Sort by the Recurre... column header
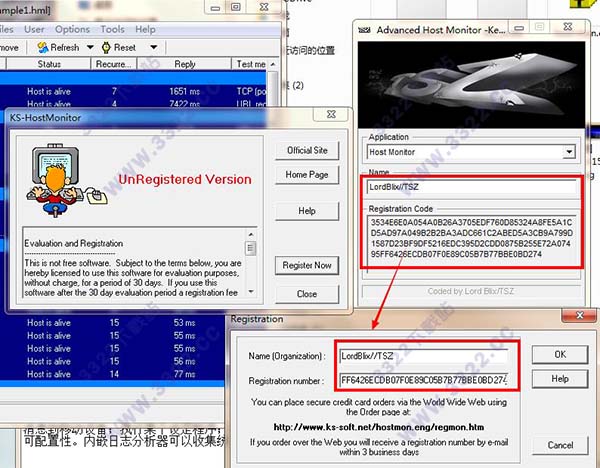The height and width of the screenshot is (468, 600). [x=114, y=64]
